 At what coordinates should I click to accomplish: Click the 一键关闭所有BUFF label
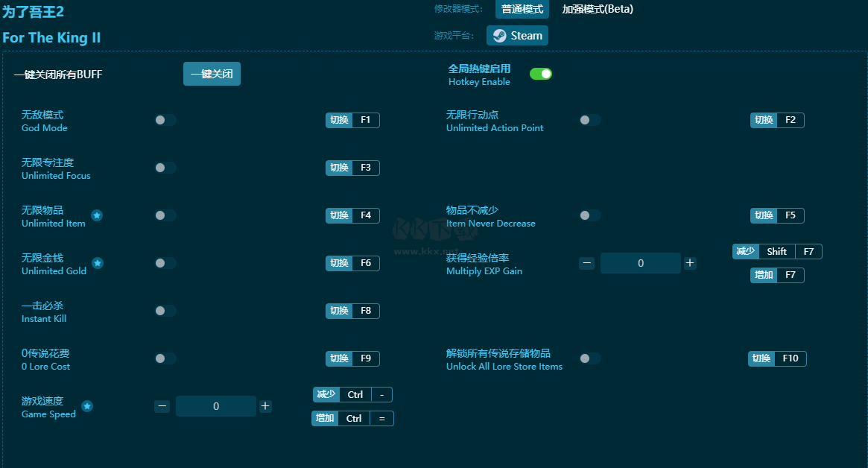58,75
